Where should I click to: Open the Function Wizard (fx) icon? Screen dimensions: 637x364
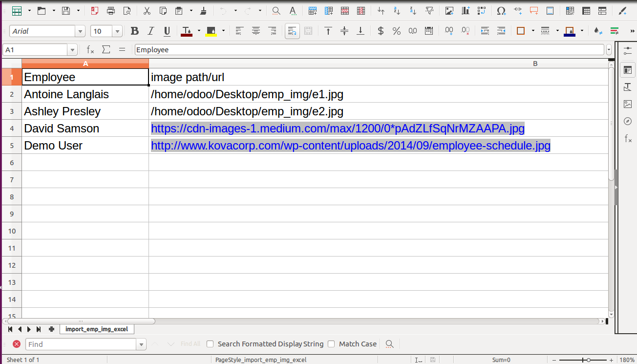pos(90,50)
